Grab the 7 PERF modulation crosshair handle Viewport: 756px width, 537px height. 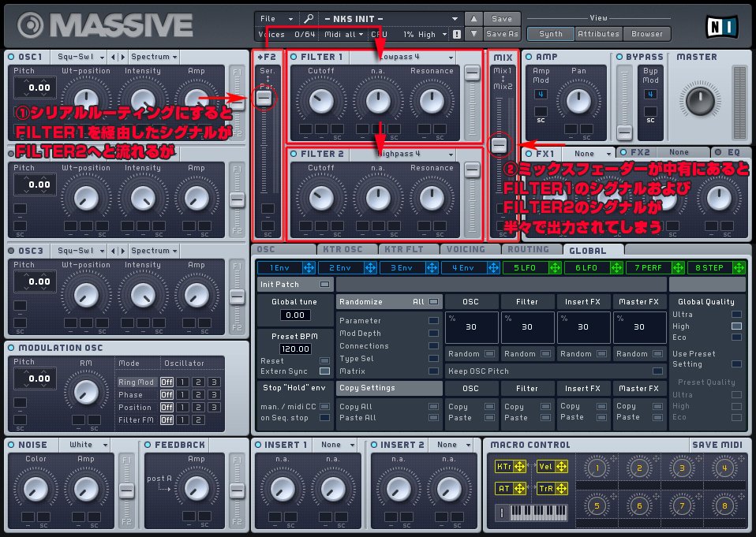tap(678, 268)
